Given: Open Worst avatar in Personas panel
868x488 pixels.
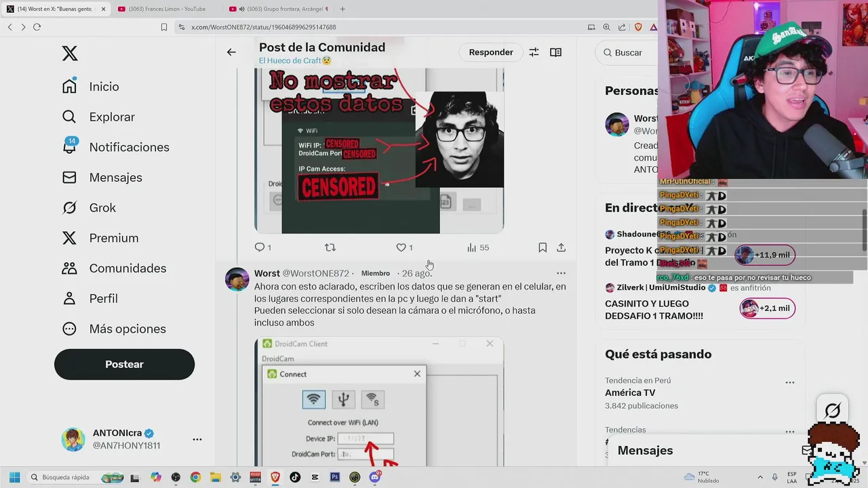Looking at the screenshot, I should pyautogui.click(x=617, y=125).
